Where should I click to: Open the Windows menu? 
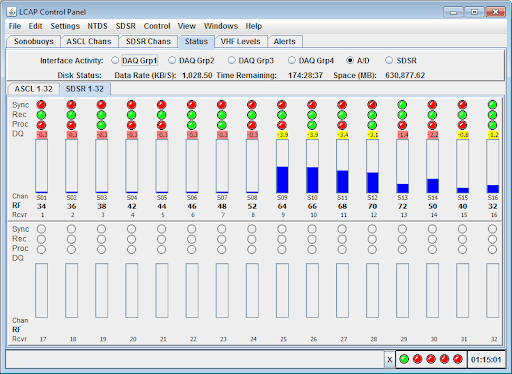tap(221, 26)
